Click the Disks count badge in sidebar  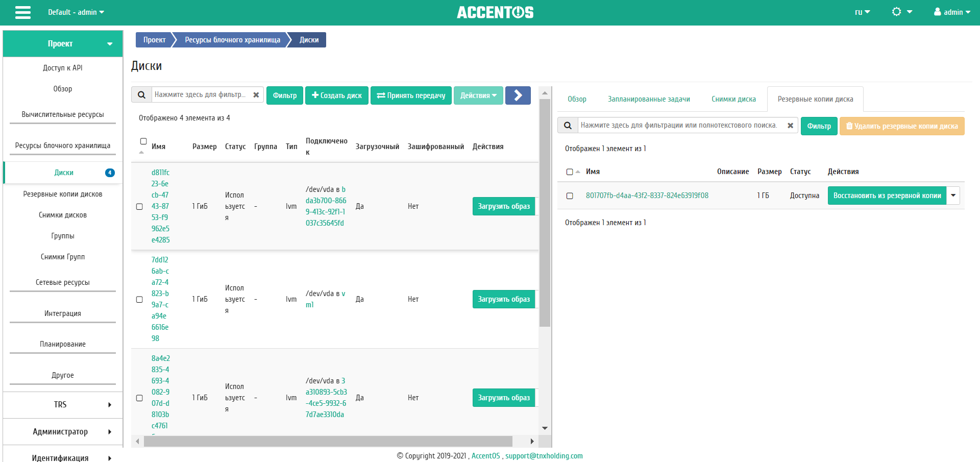(110, 173)
